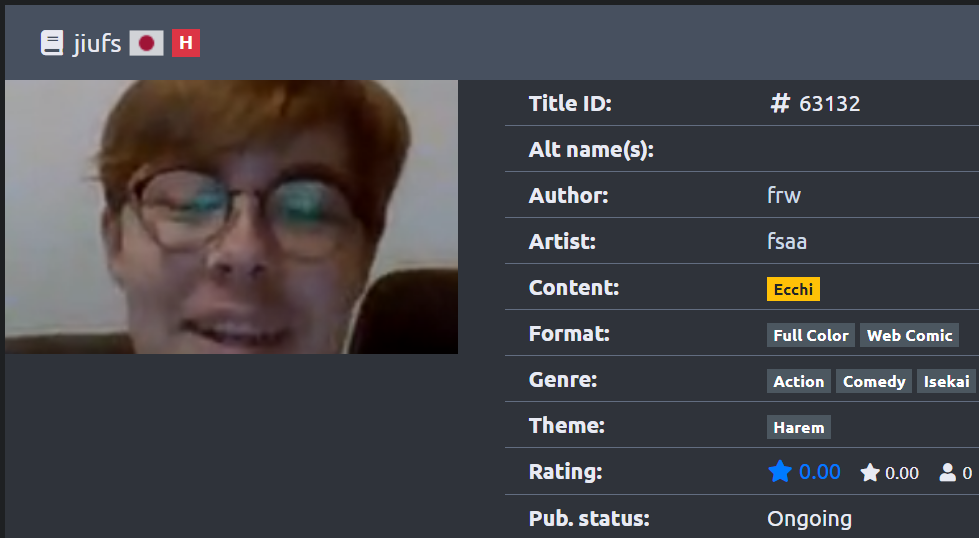Image resolution: width=979 pixels, height=538 pixels.
Task: Select the Full Color format tag
Action: pyautogui.click(x=811, y=335)
